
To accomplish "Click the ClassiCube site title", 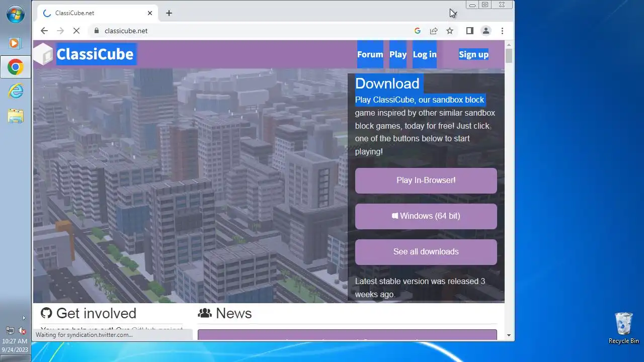I will pos(95,54).
